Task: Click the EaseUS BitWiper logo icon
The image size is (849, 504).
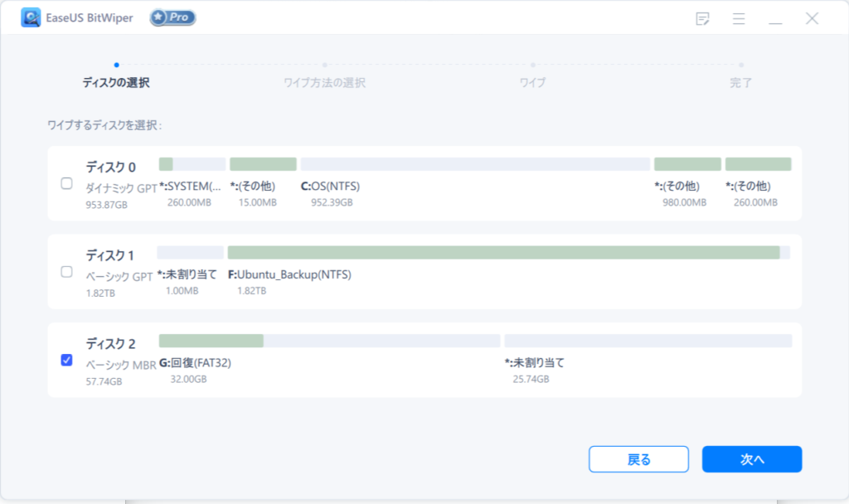Action: (31, 17)
